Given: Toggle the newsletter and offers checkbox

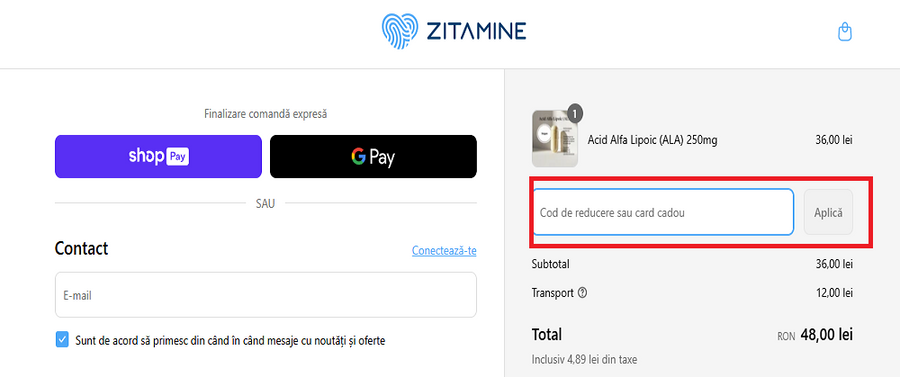Looking at the screenshot, I should [x=62, y=340].
